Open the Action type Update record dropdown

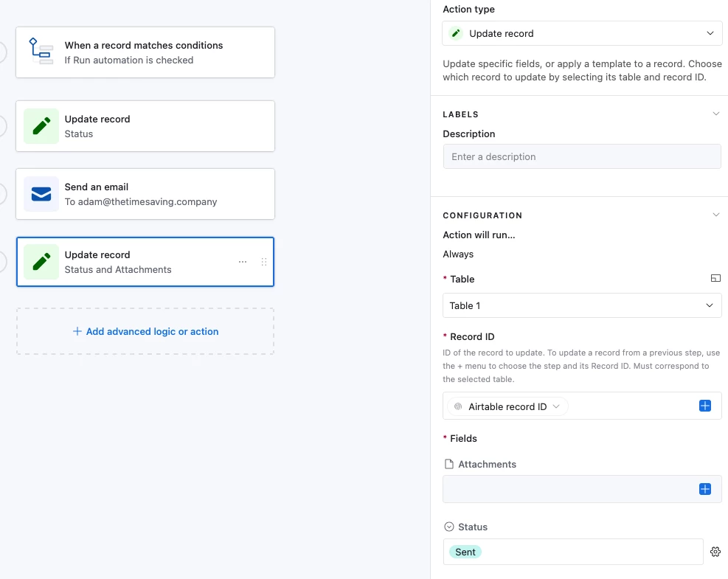click(x=582, y=33)
